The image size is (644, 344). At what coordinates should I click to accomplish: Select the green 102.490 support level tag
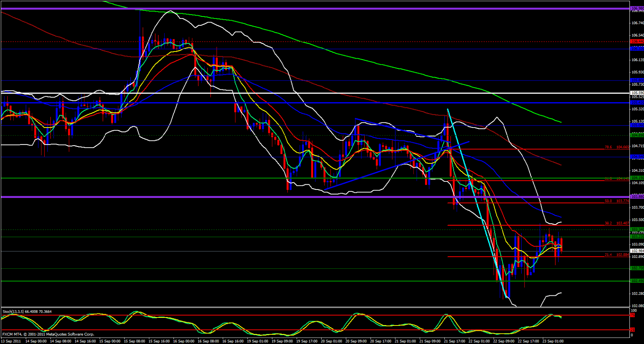(x=637, y=281)
